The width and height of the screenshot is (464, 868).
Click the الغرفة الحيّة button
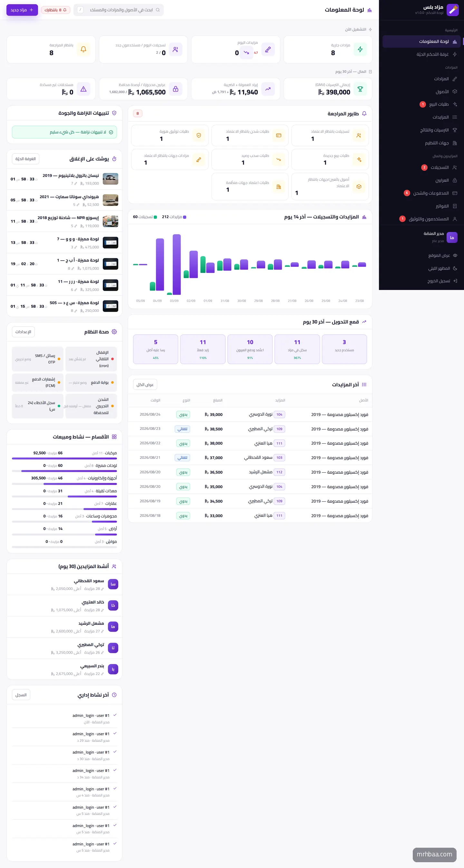pos(25,159)
